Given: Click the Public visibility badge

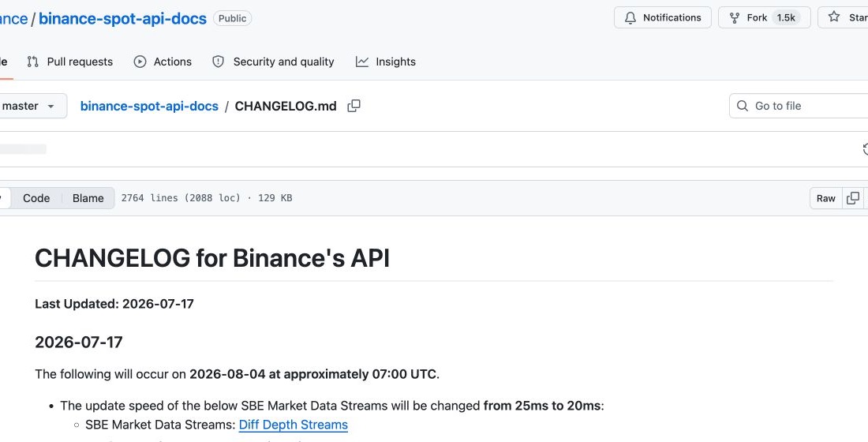Looking at the screenshot, I should (x=233, y=18).
